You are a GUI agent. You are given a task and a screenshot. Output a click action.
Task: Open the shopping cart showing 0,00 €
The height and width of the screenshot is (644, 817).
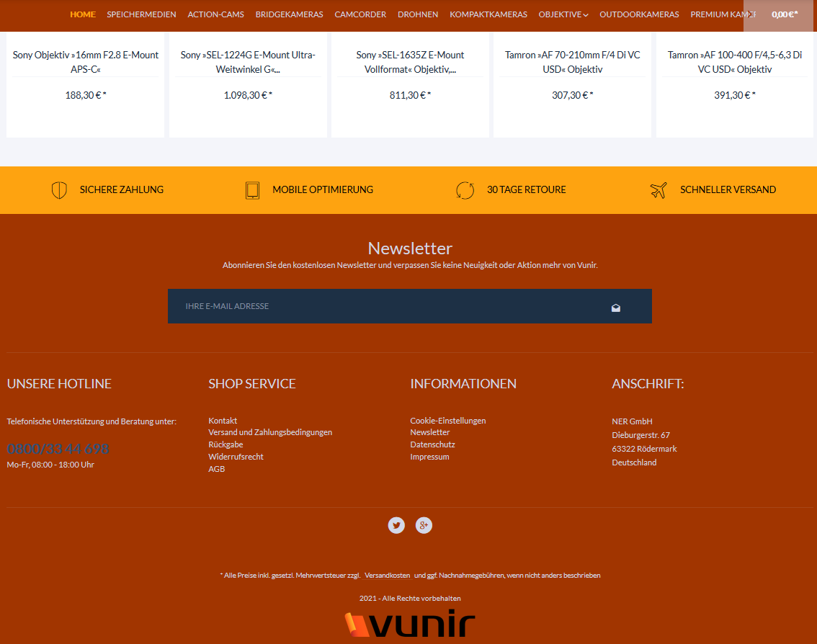tap(778, 14)
